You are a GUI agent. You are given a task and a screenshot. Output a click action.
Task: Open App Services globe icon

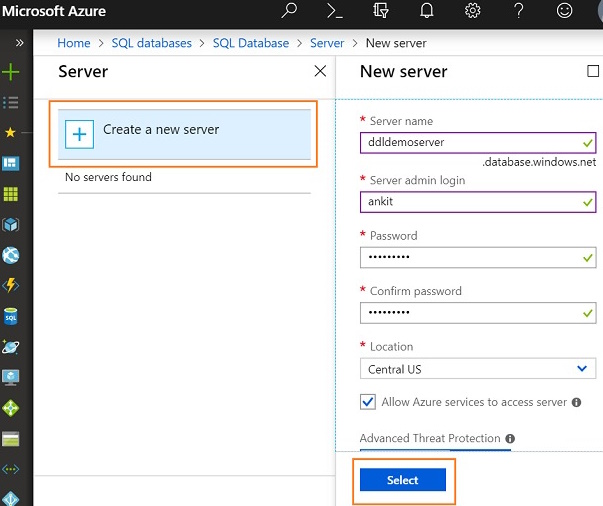click(10, 255)
